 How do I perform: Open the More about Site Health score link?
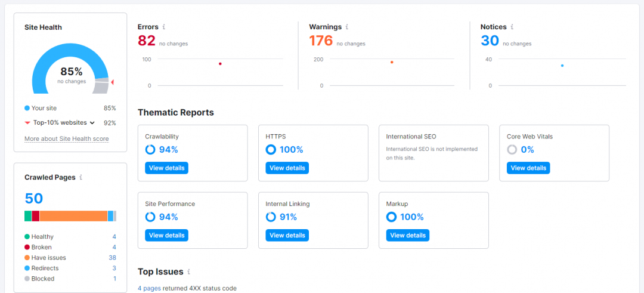click(66, 139)
